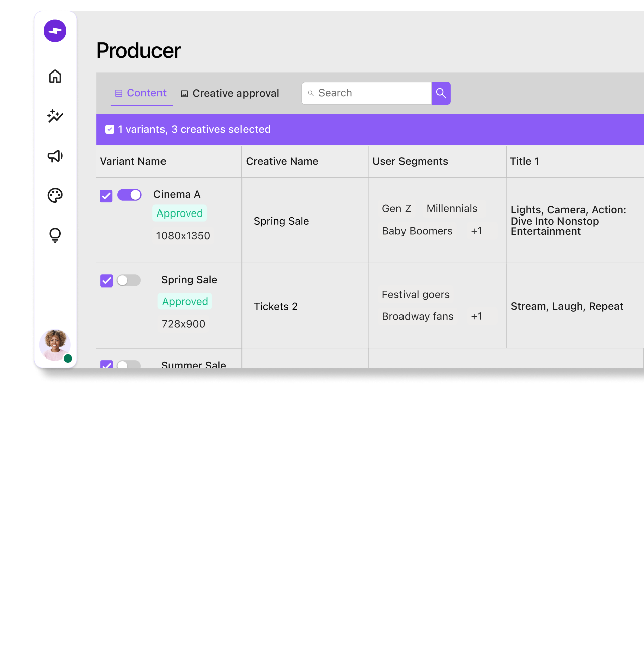Open the megaphone campaigns icon
The image size is (644, 645).
[x=55, y=156]
